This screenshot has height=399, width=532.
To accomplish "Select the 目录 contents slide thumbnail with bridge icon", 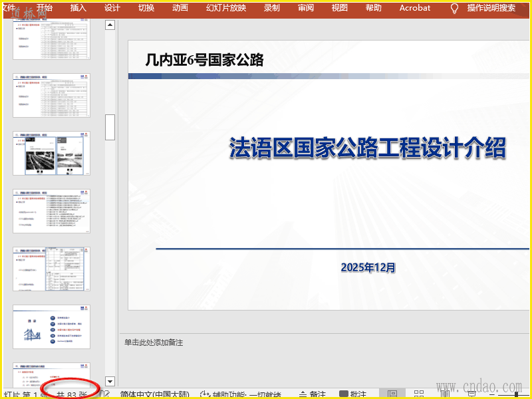I will pyautogui.click(x=52, y=327).
